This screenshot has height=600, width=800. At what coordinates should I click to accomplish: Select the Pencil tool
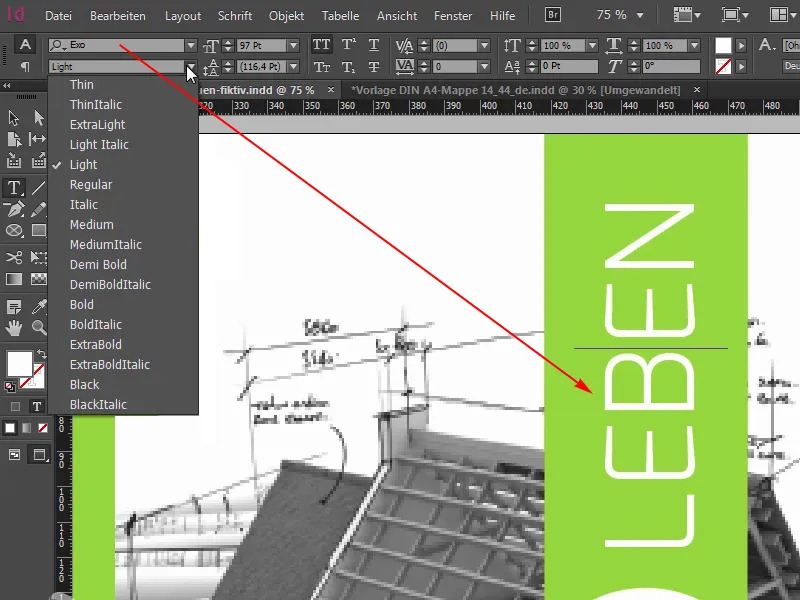39,209
